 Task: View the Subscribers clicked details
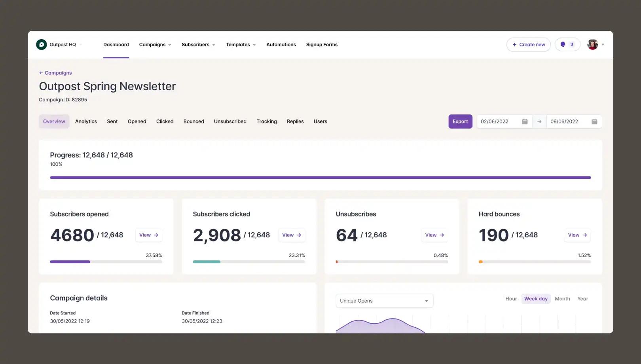click(x=291, y=235)
